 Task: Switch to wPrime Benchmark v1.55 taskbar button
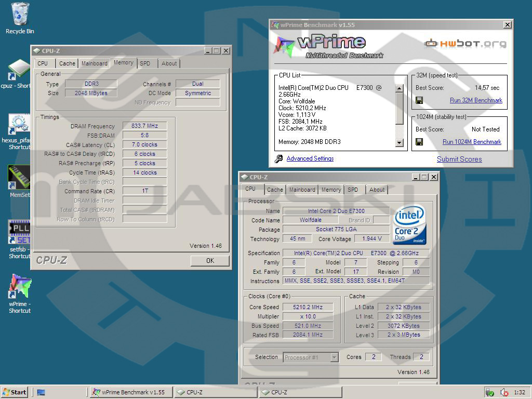[131, 392]
